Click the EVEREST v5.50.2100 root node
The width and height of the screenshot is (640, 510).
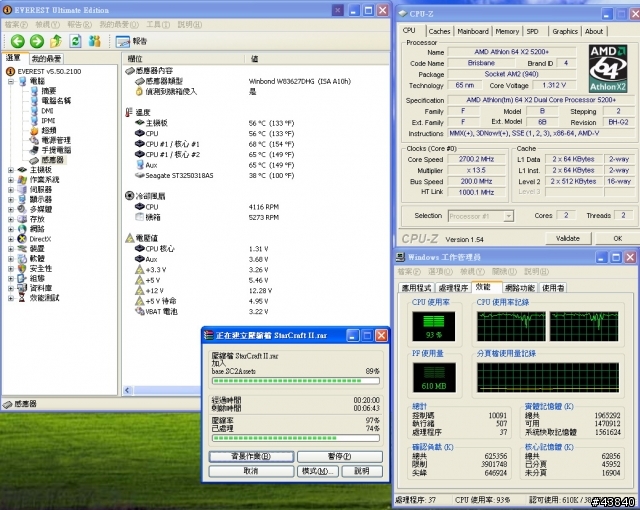(44, 71)
